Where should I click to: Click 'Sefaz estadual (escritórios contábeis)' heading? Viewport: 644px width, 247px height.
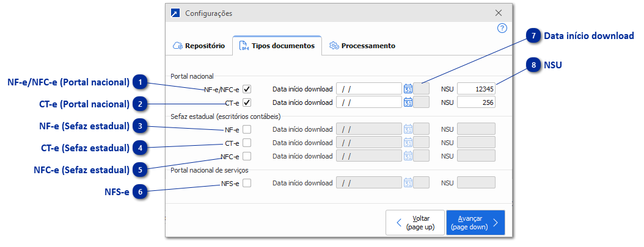225,116
